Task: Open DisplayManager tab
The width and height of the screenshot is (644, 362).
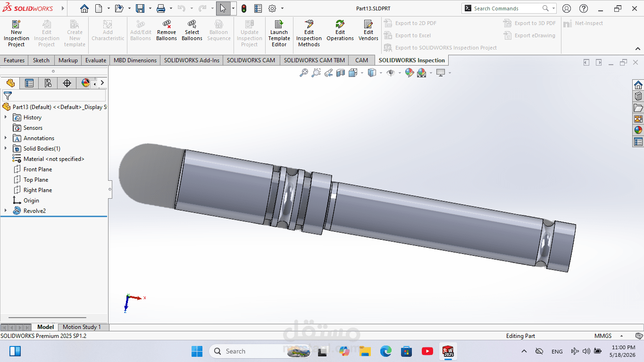Action: (85, 83)
